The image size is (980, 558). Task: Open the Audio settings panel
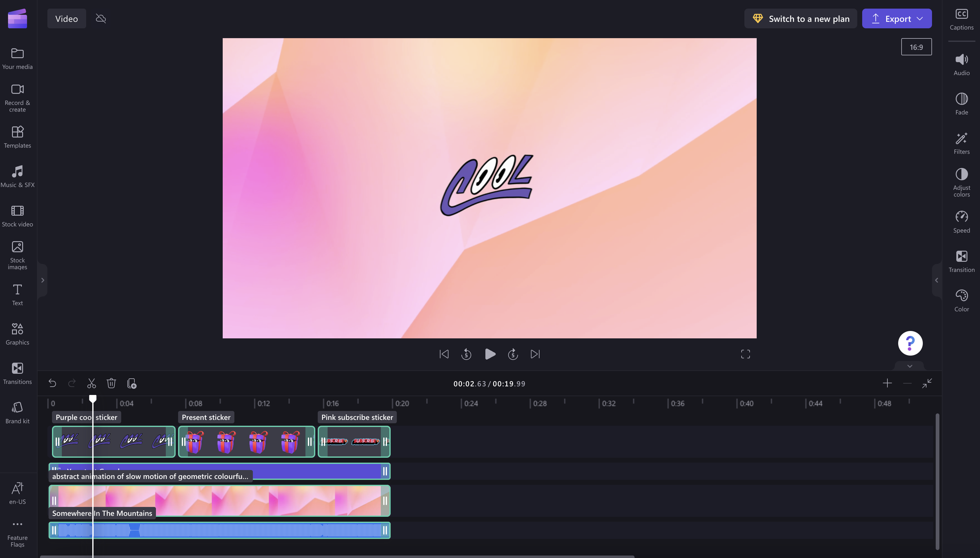tap(961, 65)
